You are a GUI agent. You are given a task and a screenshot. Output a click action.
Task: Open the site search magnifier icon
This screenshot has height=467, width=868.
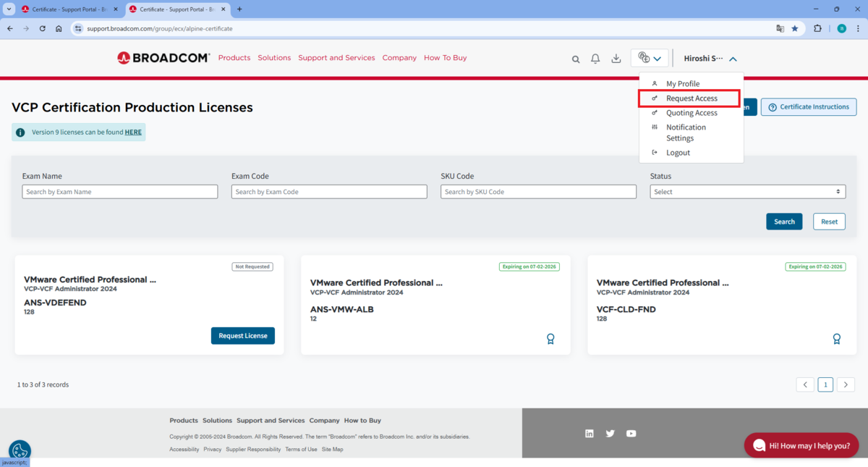(576, 59)
